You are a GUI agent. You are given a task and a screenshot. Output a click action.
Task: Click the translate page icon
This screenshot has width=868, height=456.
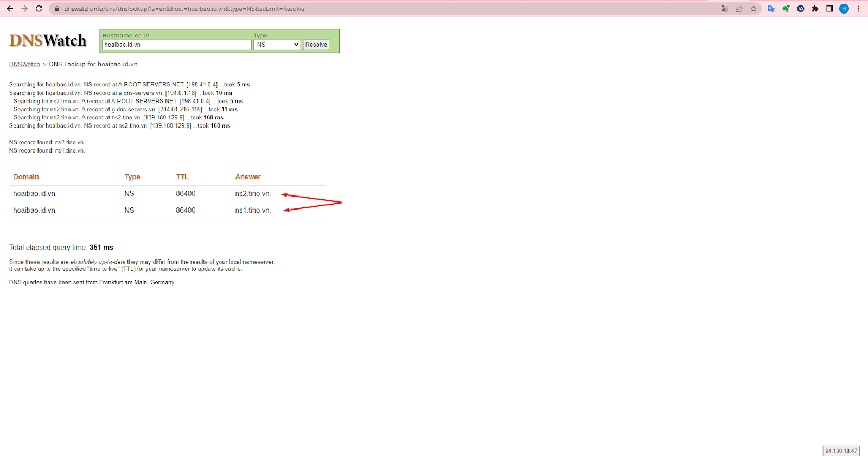click(724, 9)
